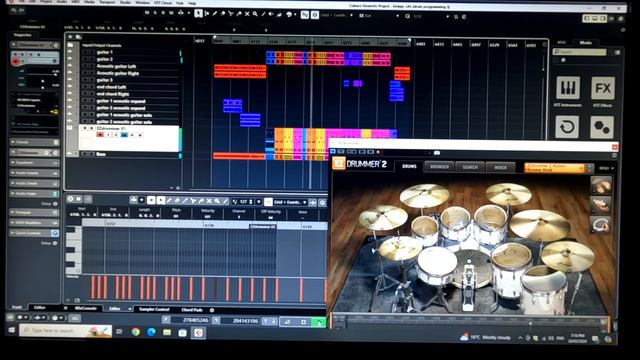640x360 pixels.
Task: Open File Explorer from the taskbar
Action: click(167, 332)
